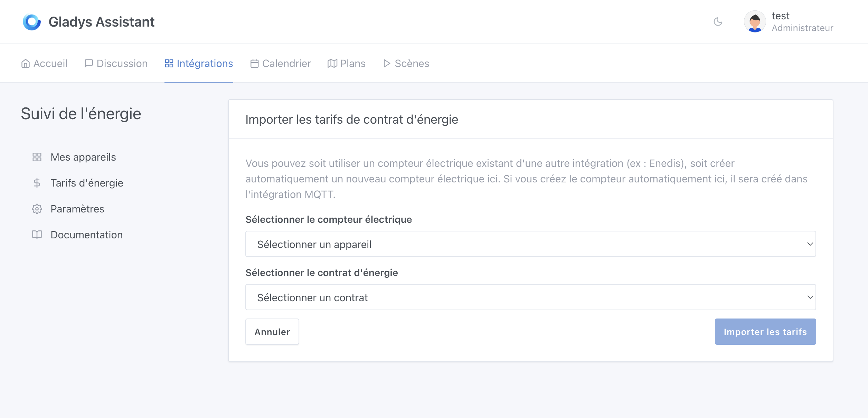Open the Sélectionner un appareil dropdown

530,244
